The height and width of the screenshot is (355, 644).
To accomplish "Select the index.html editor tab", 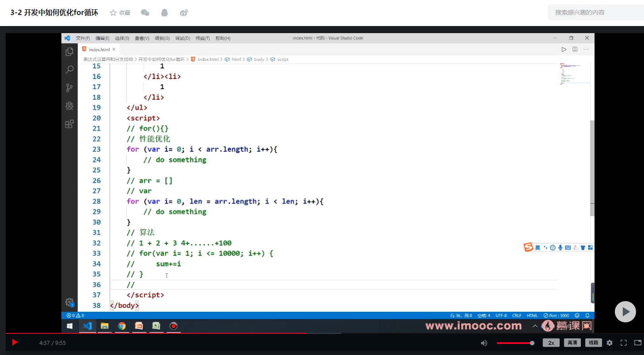I will (x=99, y=49).
